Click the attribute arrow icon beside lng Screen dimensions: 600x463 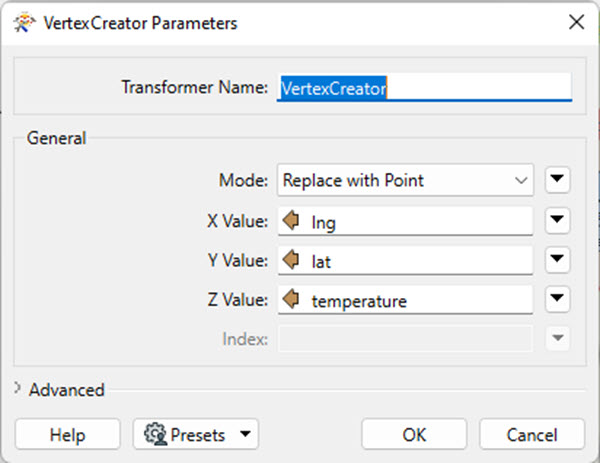point(291,220)
